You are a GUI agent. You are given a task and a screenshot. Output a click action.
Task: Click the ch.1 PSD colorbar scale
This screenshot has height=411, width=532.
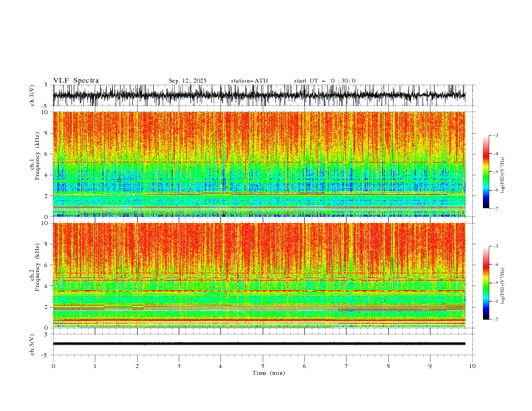486,172
